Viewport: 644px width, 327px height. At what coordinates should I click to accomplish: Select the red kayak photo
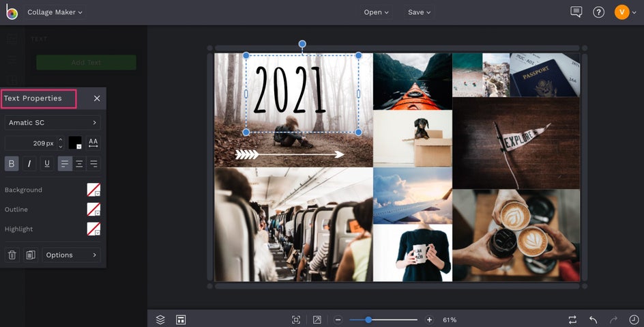(412, 81)
